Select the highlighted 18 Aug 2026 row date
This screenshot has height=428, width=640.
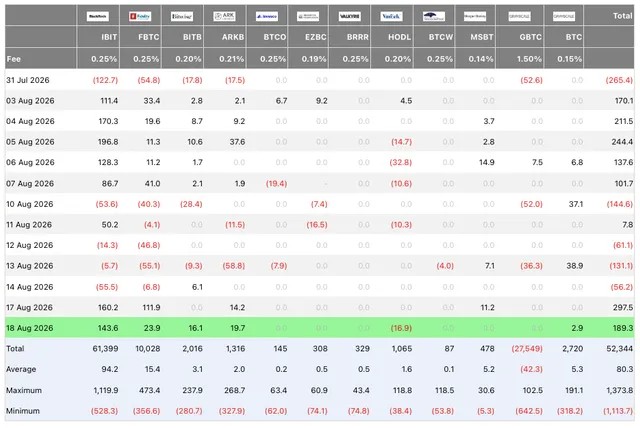click(x=30, y=328)
